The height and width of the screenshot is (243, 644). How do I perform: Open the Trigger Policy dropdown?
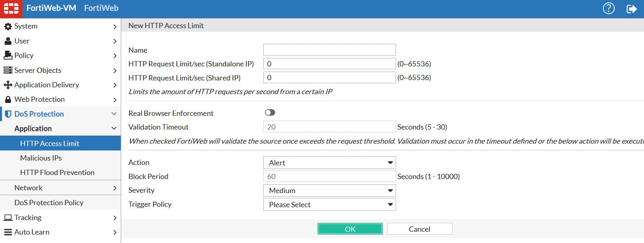coord(329,204)
